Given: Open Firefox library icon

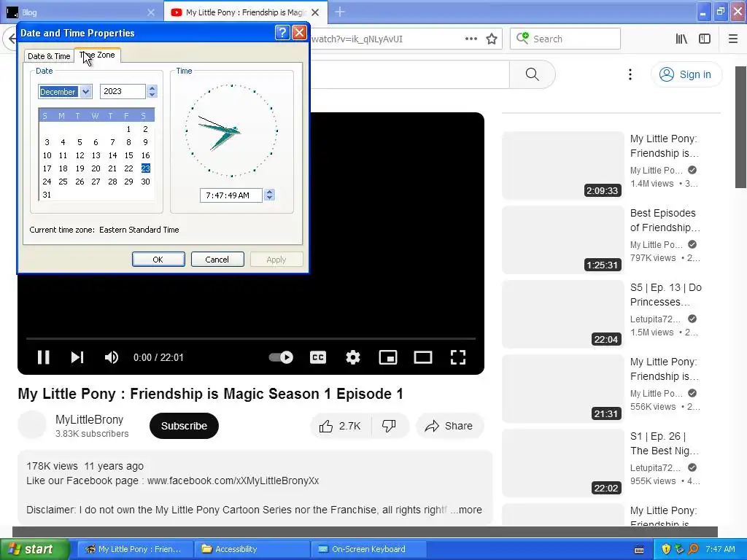Looking at the screenshot, I should pyautogui.click(x=681, y=39).
